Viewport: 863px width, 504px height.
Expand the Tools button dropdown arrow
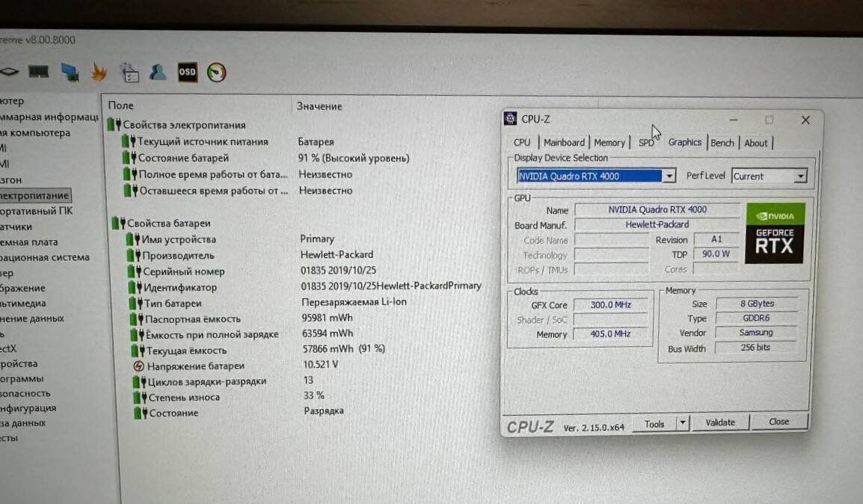tap(682, 423)
